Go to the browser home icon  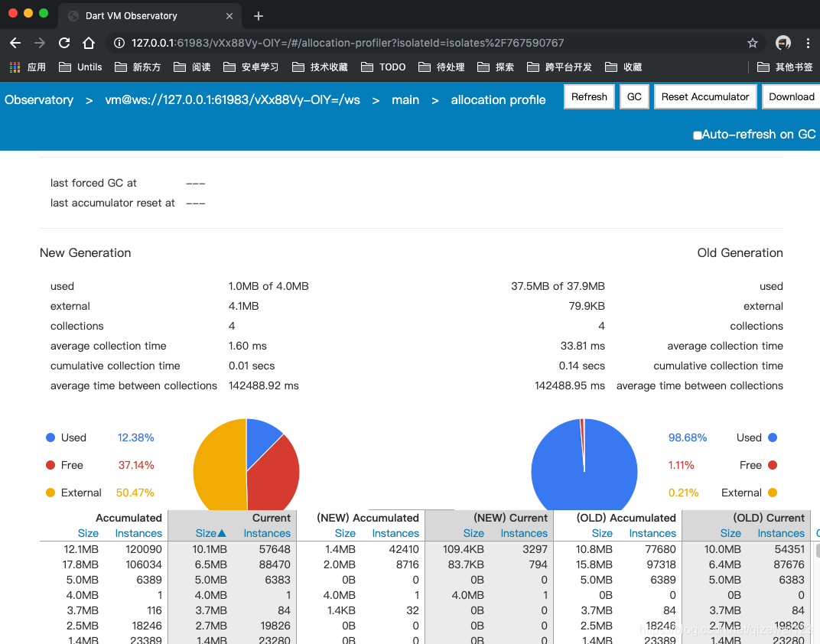(x=89, y=43)
